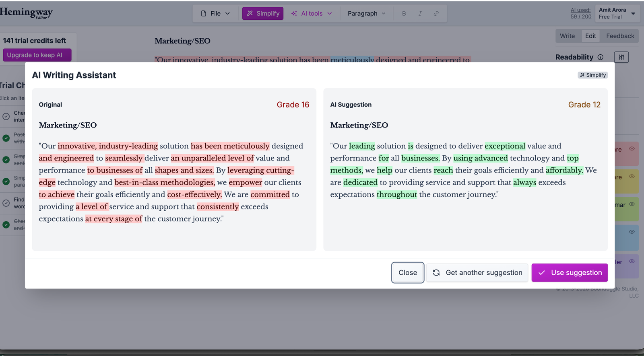Click the Use suggestion button
This screenshot has width=644, height=356.
[x=569, y=273]
